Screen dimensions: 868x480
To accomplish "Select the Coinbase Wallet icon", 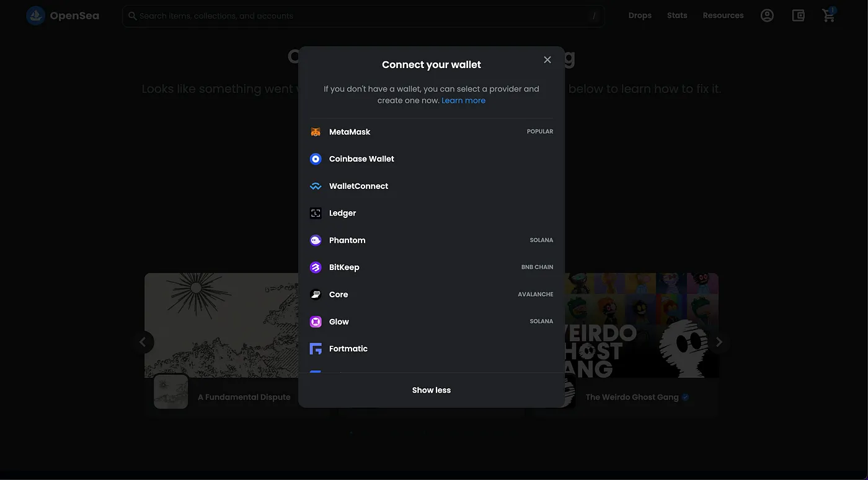I will click(316, 159).
